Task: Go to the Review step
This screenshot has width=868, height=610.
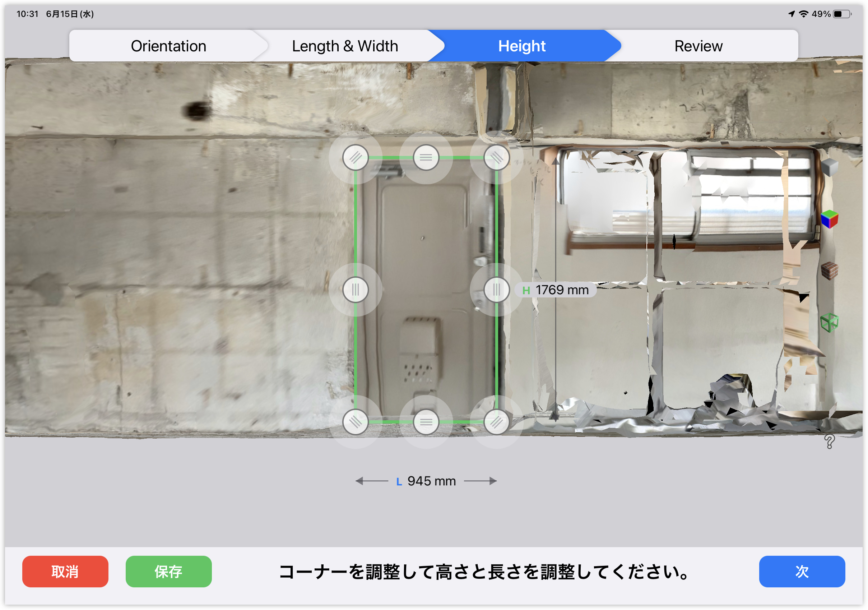Action: click(698, 46)
